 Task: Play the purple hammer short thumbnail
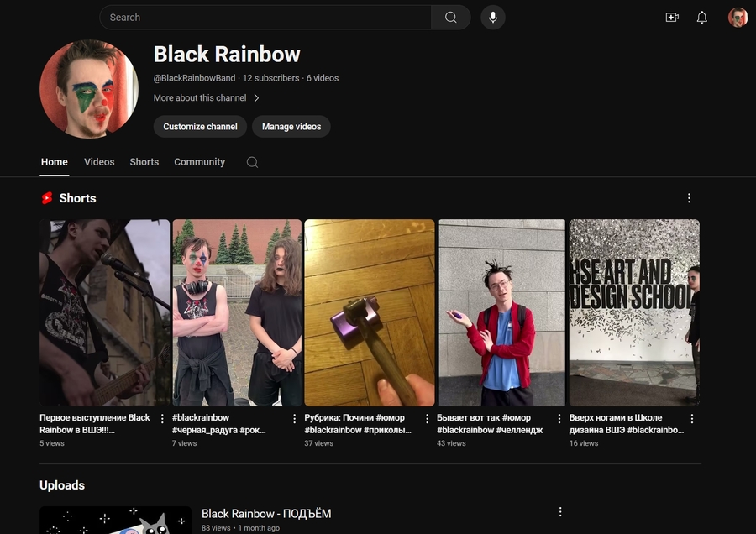(x=370, y=312)
